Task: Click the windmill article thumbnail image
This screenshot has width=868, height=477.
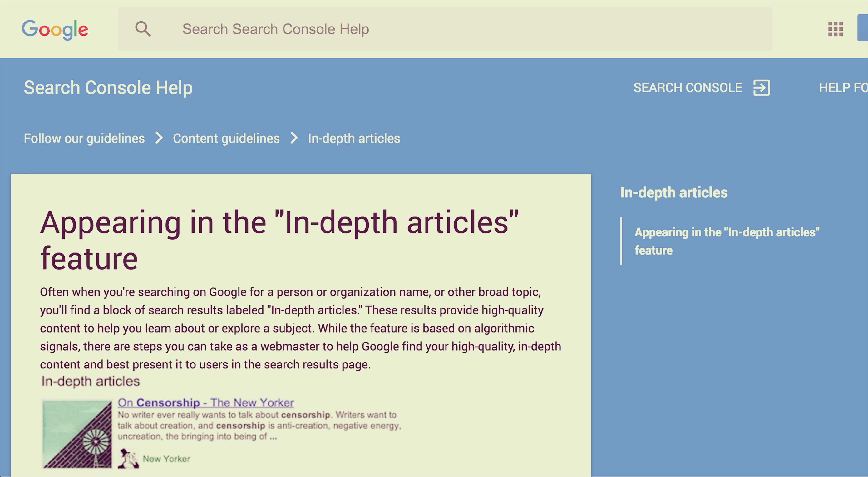Action: [x=77, y=434]
